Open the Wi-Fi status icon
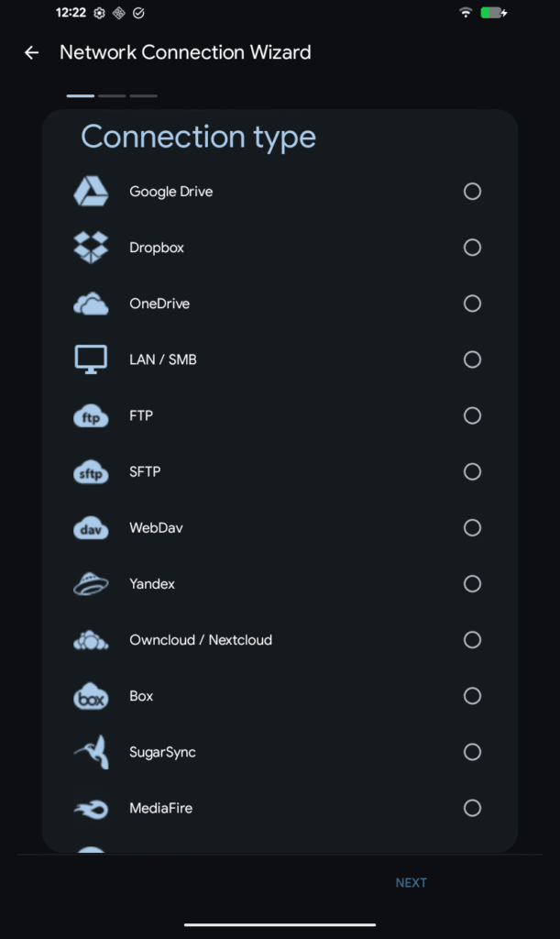The height and width of the screenshot is (939, 560). pos(466,13)
